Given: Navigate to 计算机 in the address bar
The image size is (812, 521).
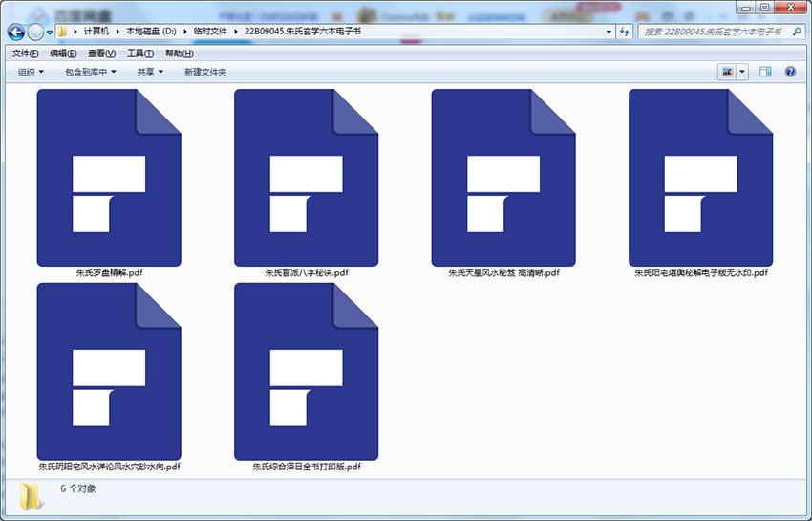Looking at the screenshot, I should click(96, 32).
